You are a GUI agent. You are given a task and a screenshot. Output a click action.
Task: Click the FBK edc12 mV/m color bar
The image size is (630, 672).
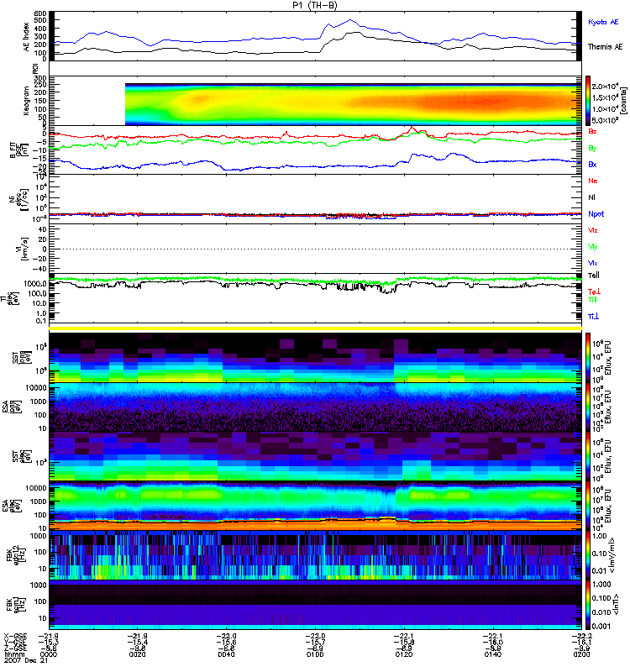click(x=588, y=555)
